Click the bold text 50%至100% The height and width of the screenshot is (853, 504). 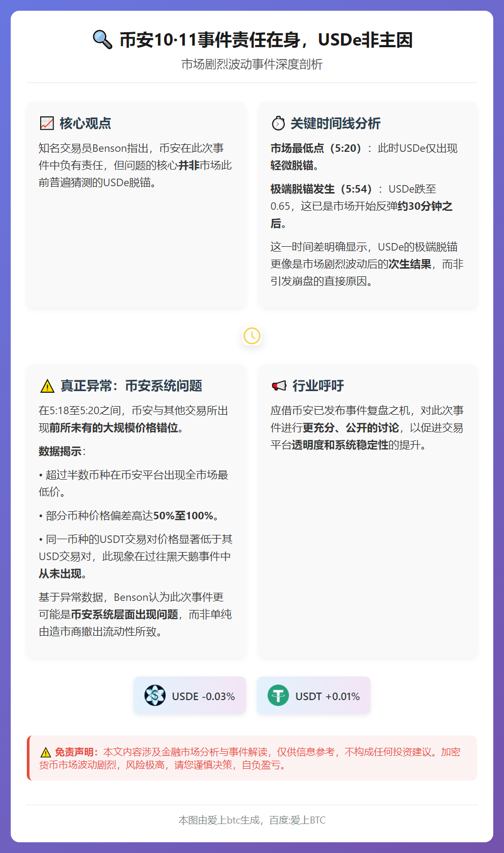click(x=183, y=516)
